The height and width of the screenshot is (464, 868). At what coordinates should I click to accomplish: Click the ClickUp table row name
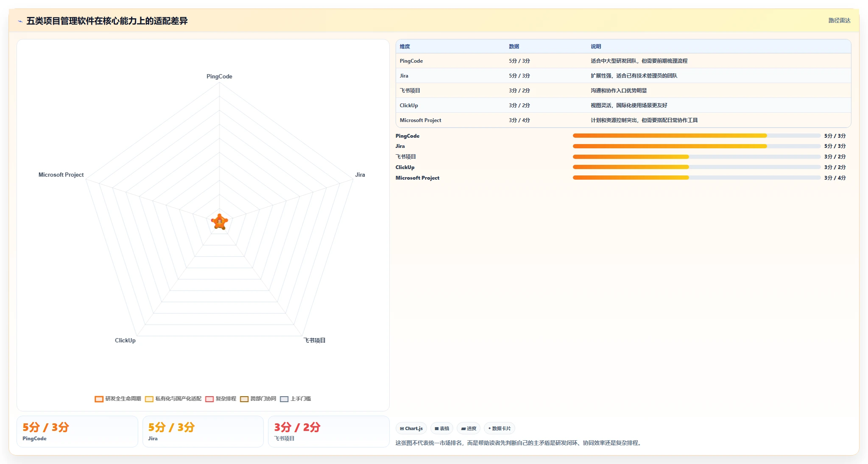409,106
